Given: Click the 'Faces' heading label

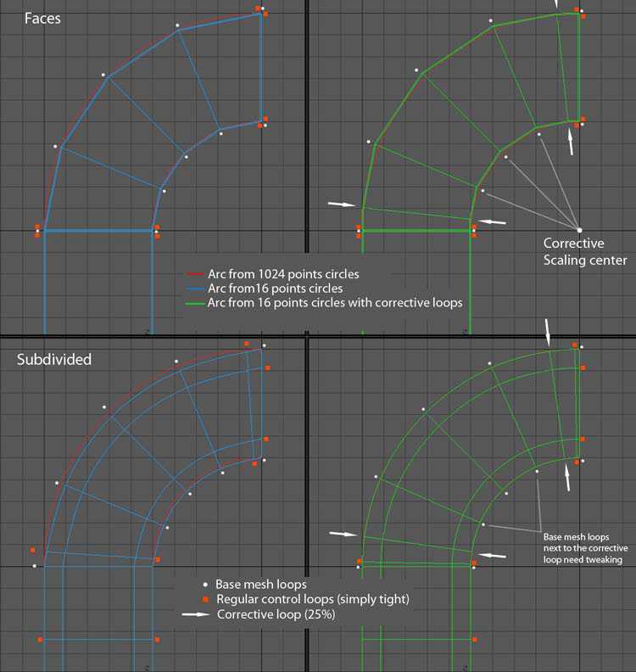Looking at the screenshot, I should click(x=42, y=19).
